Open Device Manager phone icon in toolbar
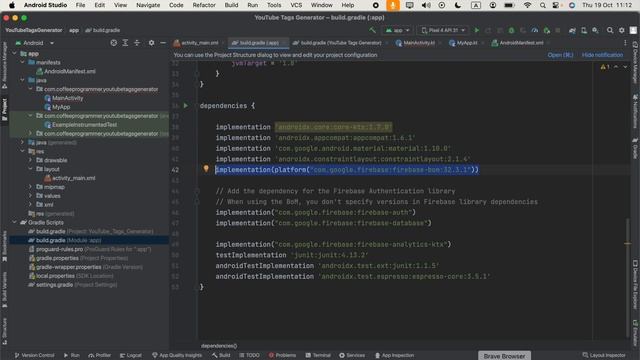The width and height of the screenshot is (640, 360). [584, 30]
